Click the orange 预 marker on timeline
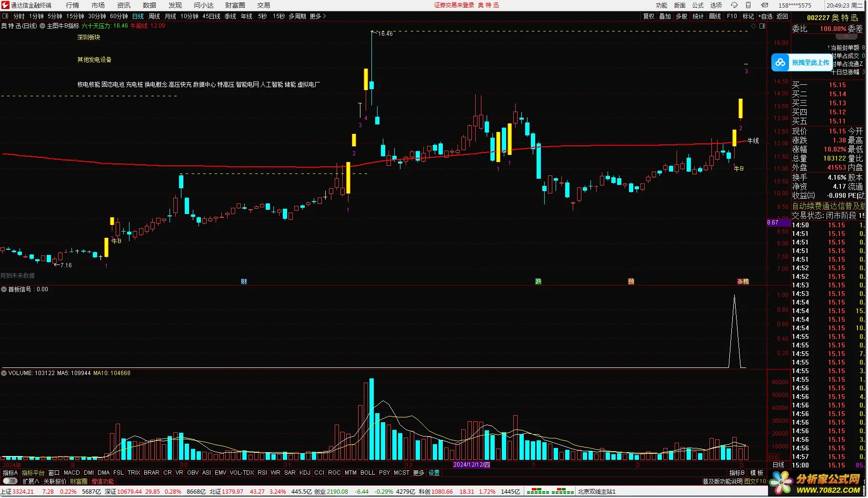 tap(631, 282)
